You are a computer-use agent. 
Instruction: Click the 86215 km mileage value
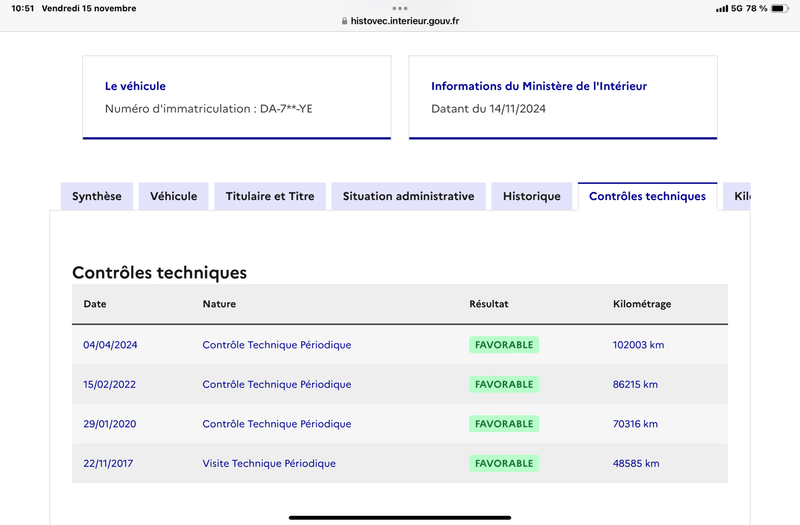(635, 385)
